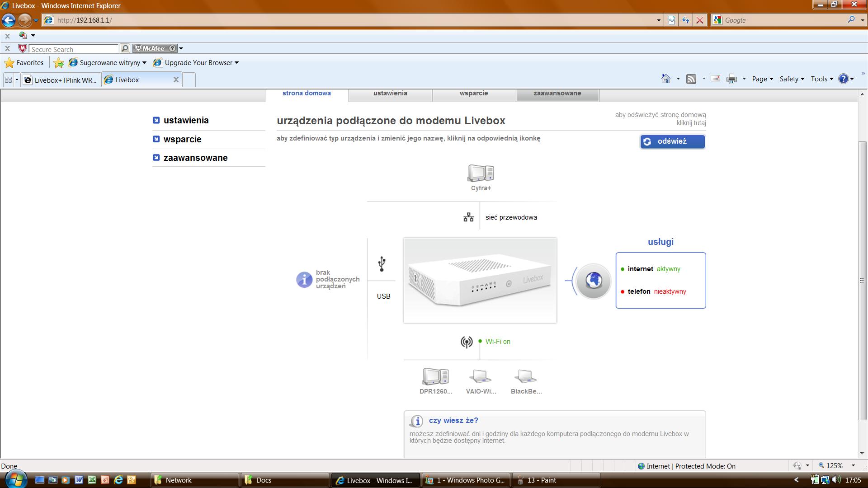Viewport: 868px width, 488px height.
Task: Open the DPR1260 wireless device icon
Action: tap(435, 376)
